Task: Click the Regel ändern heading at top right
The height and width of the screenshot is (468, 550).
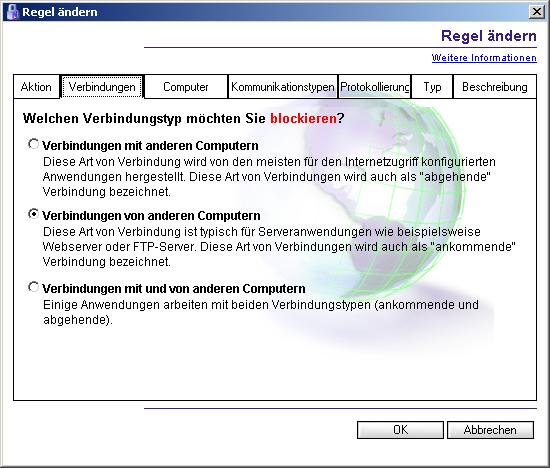Action: pyautogui.click(x=489, y=36)
